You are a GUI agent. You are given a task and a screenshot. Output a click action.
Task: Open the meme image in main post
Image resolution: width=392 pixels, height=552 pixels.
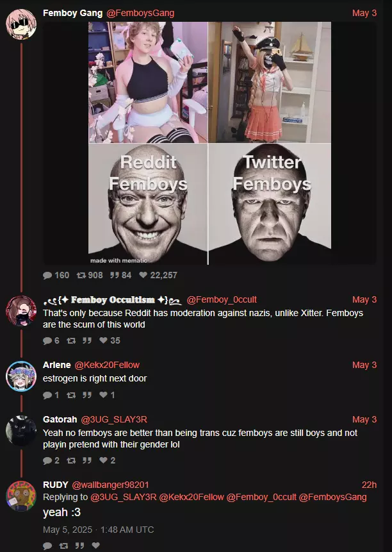pyautogui.click(x=209, y=143)
